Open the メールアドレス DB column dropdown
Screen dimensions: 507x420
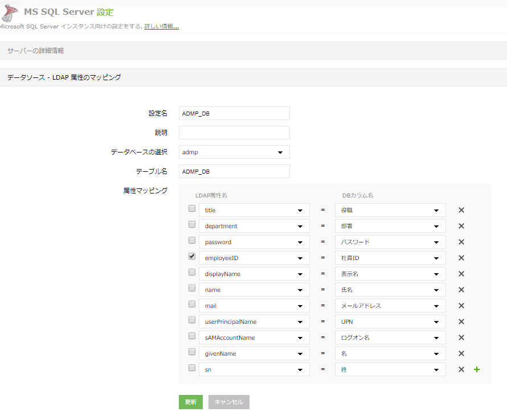click(390, 306)
